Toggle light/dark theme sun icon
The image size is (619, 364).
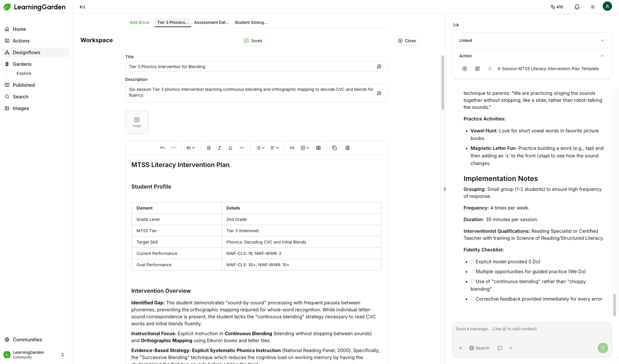(592, 7)
